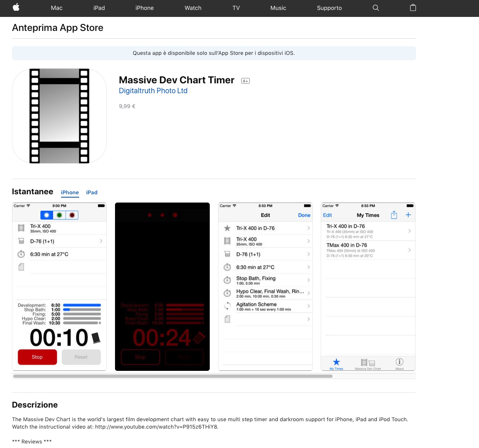Image resolution: width=479 pixels, height=448 pixels.
Task: Click the dark Stop button in the darkroom screenshot
Action: click(140, 357)
